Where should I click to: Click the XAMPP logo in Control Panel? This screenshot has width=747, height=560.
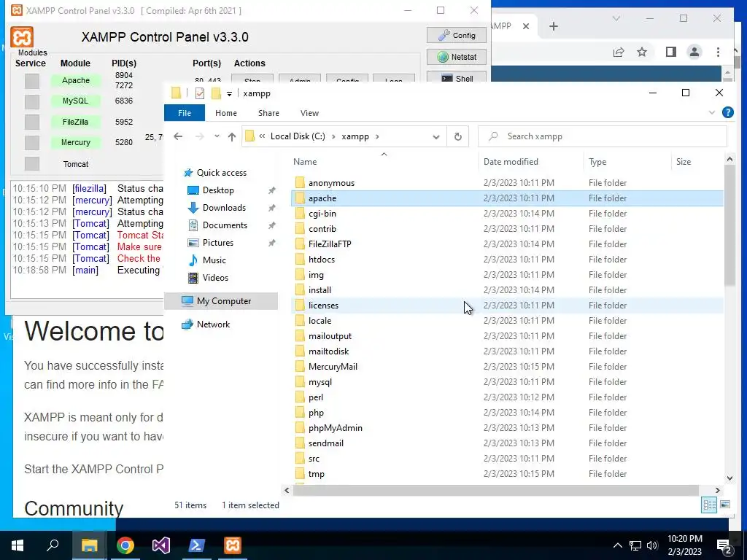[x=22, y=37]
